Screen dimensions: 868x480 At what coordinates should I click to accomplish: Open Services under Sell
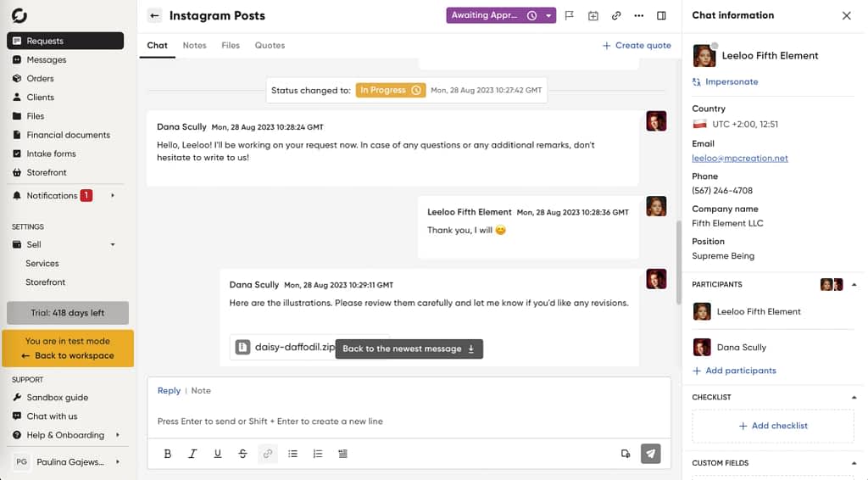(x=42, y=264)
